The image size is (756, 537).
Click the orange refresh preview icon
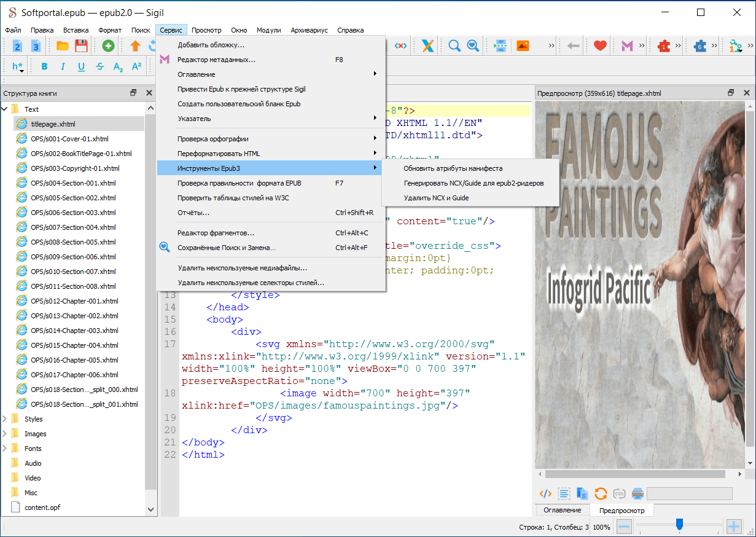[x=601, y=493]
